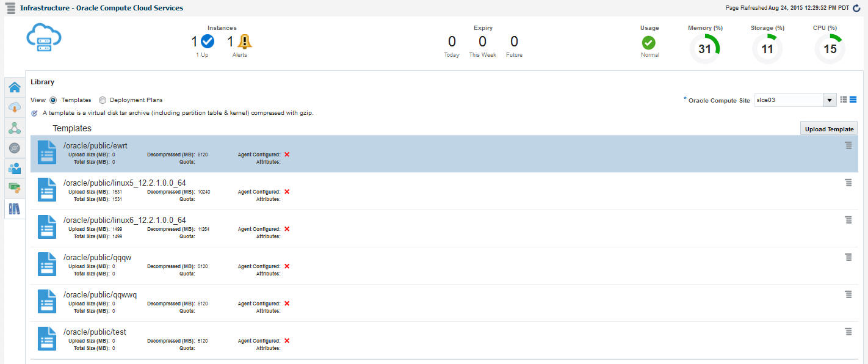Image resolution: width=868 pixels, height=364 pixels.
Task: Open the storage disk sidebar tab
Action: coord(15,148)
